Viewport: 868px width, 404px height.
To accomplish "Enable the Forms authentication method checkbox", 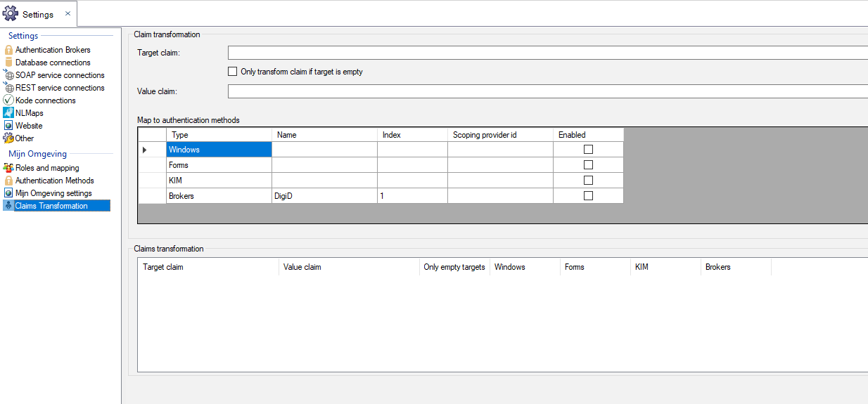I will 588,165.
